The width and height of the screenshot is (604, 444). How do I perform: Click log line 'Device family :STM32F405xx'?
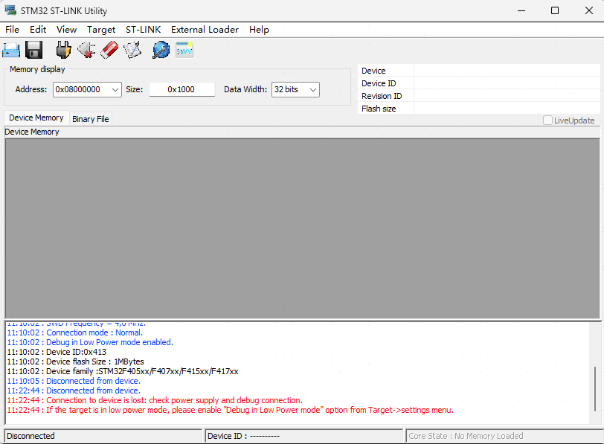(x=122, y=371)
